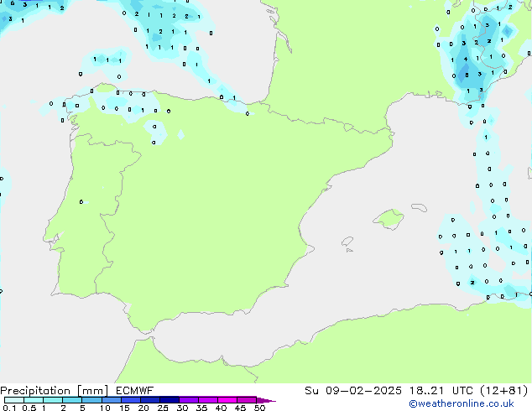The width and height of the screenshot is (532, 411).
Task: Click the "50" legend scale value
Action: pos(259,408)
